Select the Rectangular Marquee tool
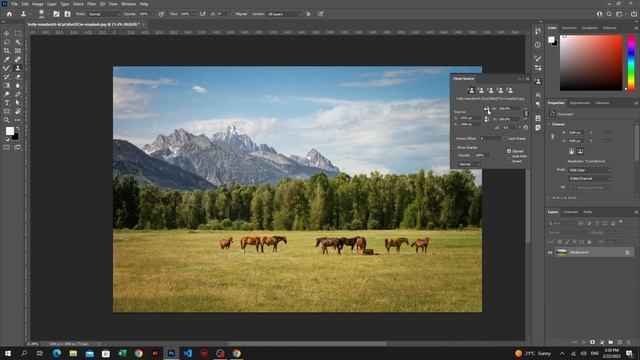 click(x=18, y=33)
